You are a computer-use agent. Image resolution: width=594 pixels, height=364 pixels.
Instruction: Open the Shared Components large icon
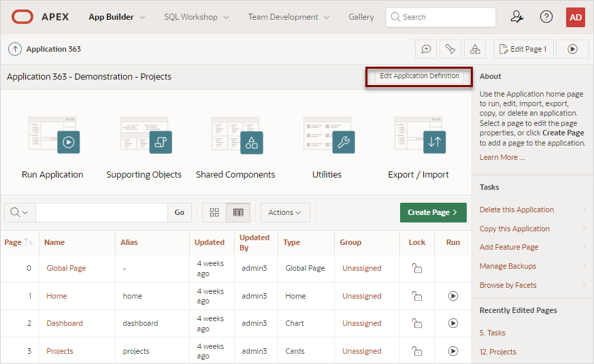point(237,135)
